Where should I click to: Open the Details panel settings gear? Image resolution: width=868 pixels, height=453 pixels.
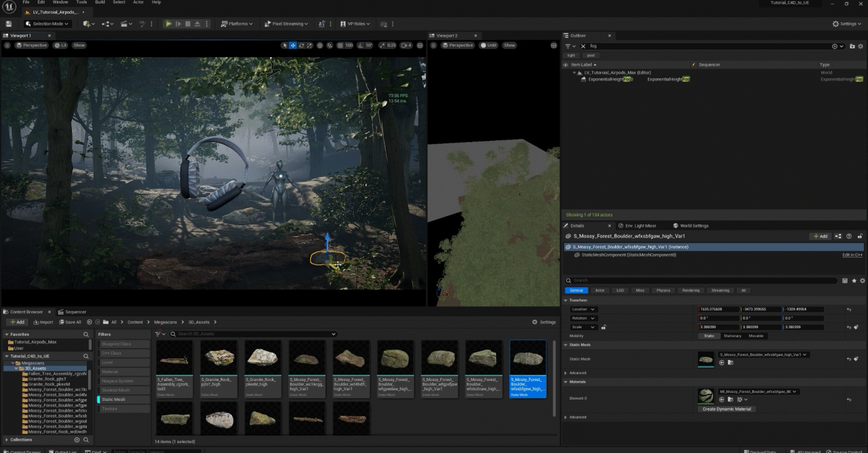pos(862,280)
